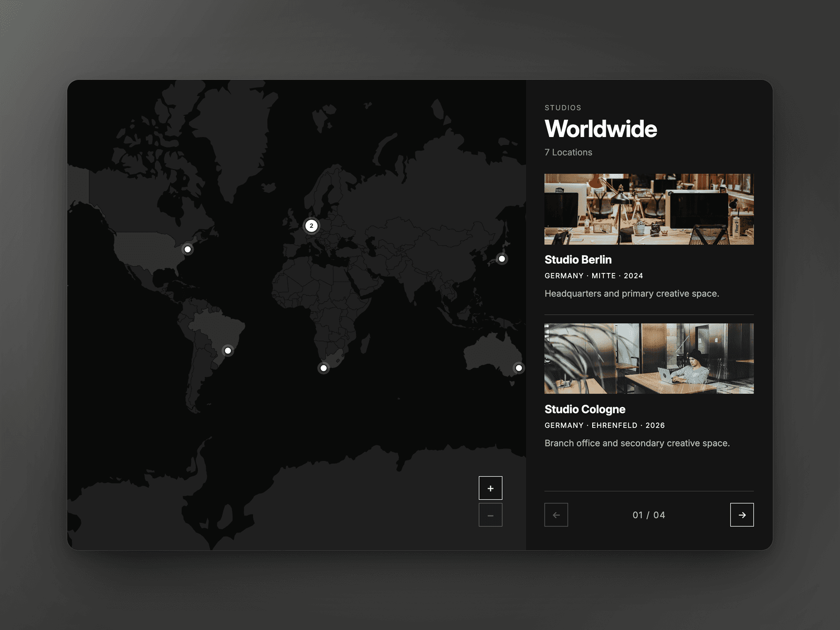This screenshot has width=840, height=630.
Task: Open the Studio Berlin title
Action: click(x=578, y=260)
